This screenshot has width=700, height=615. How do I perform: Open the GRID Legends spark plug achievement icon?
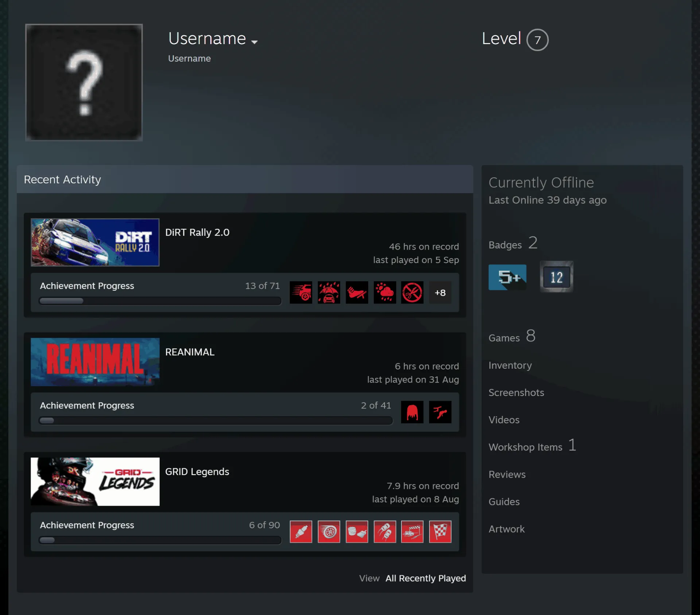[x=301, y=532]
